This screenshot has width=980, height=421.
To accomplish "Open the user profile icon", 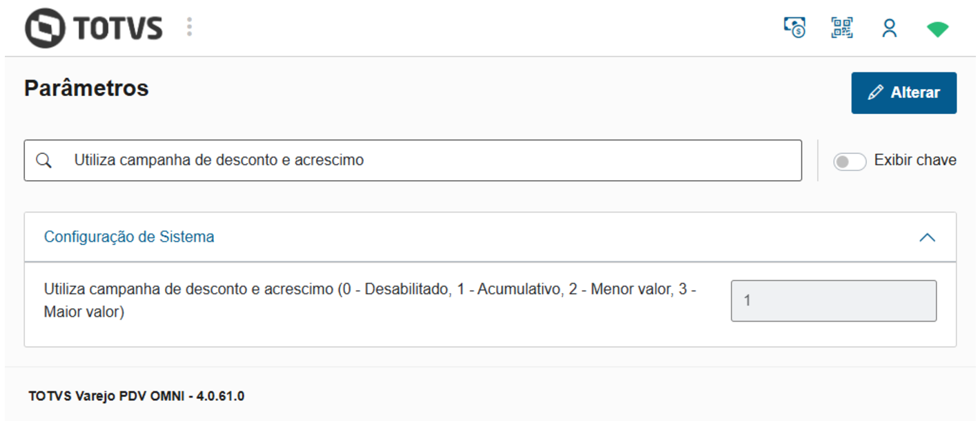I will [x=890, y=28].
